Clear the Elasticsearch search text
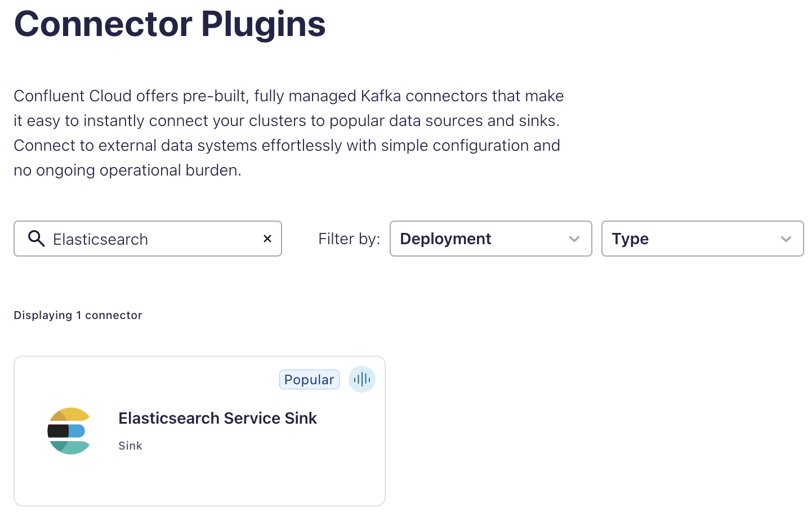 point(267,239)
